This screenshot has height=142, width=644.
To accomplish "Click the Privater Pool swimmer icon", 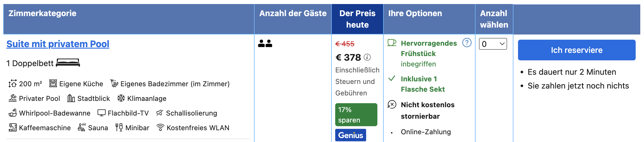I will point(13,98).
